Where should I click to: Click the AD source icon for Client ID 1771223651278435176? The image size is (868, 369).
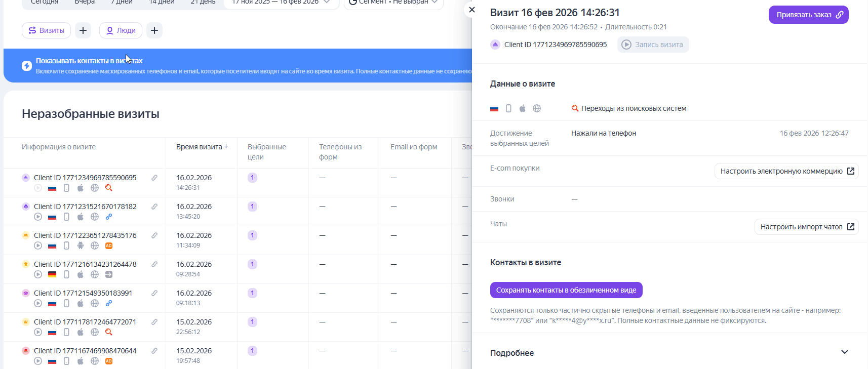(x=108, y=245)
